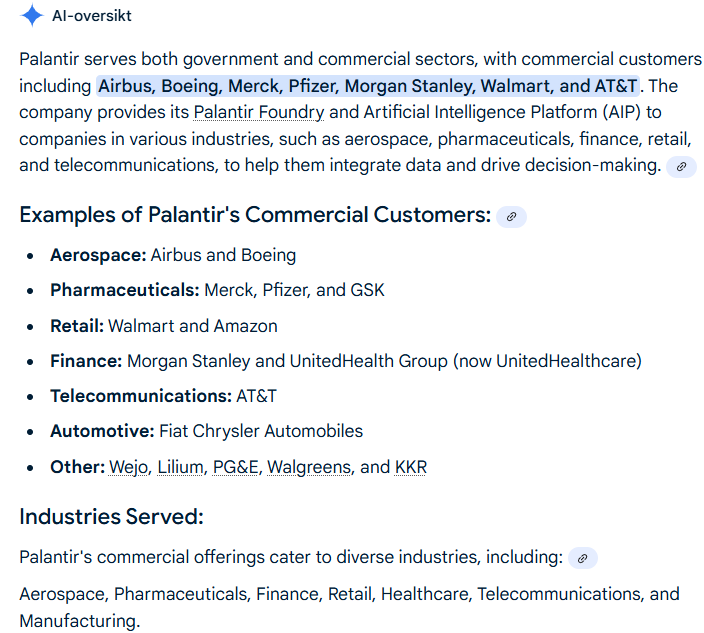This screenshot has height=633, width=704.
Task: Click the "Examples of Palantir's Commercial Customers" heading
Action: [255, 215]
